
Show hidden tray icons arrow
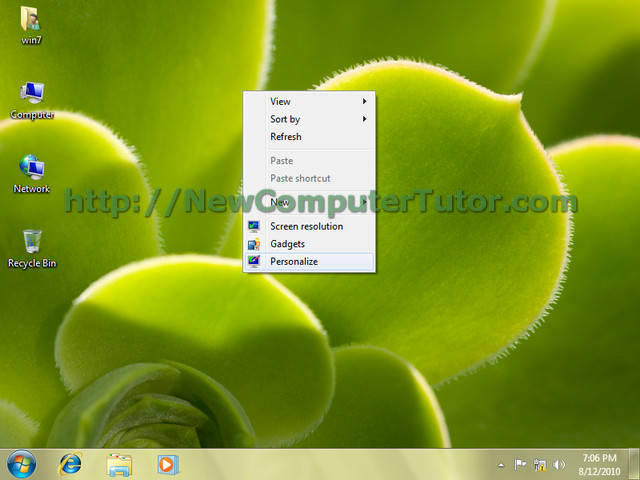[501, 465]
